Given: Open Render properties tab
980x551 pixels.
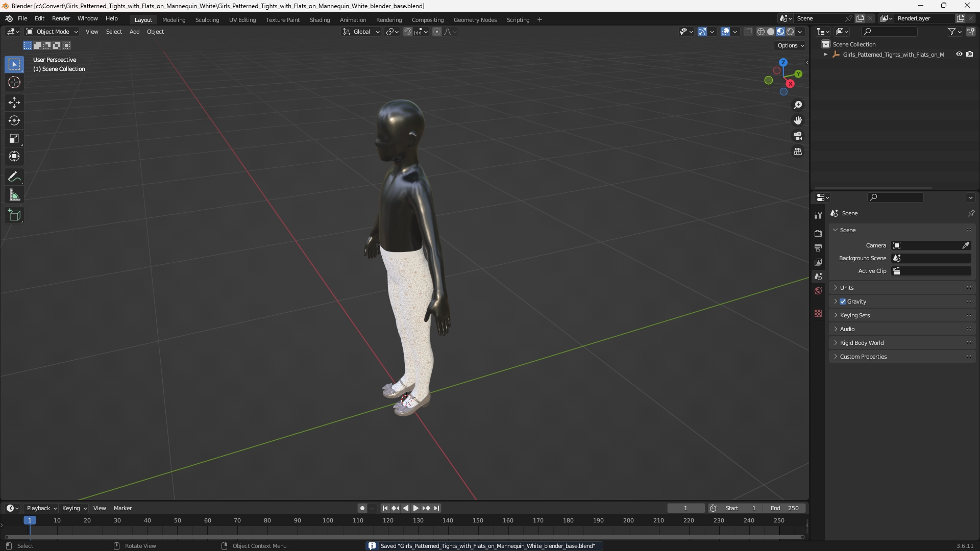Looking at the screenshot, I should pyautogui.click(x=818, y=233).
